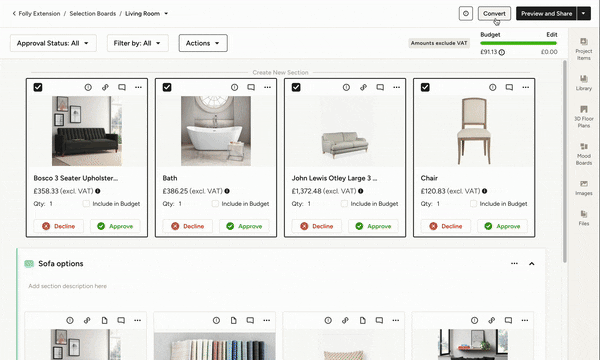Approve the Chair item
Image resolution: width=600 pixels, height=360 pixels.
pyautogui.click(x=502, y=226)
